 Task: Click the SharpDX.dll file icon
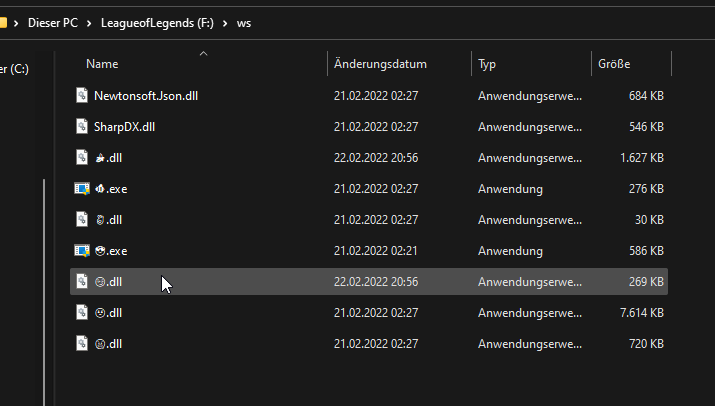(x=82, y=126)
